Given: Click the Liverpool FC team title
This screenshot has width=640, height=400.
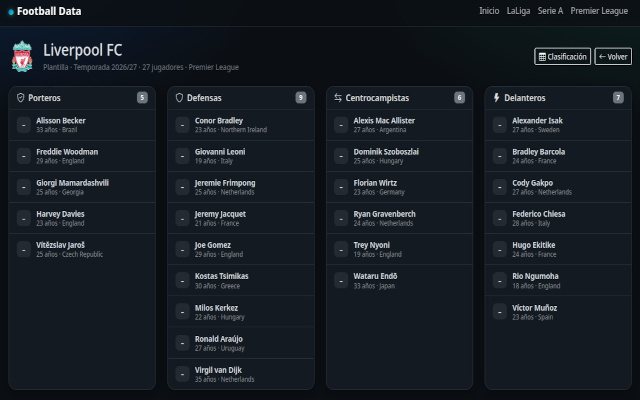Looking at the screenshot, I should click(x=82, y=50).
